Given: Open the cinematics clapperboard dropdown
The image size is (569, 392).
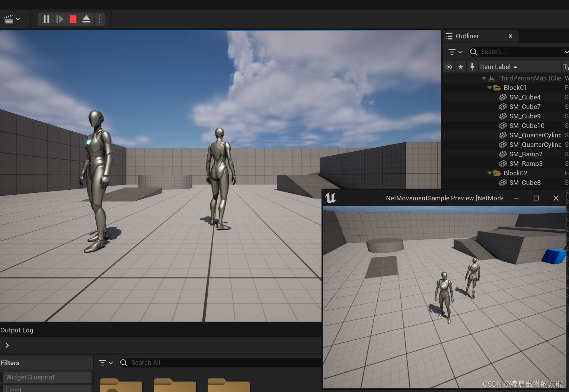Looking at the screenshot, I should pyautogui.click(x=12, y=19).
